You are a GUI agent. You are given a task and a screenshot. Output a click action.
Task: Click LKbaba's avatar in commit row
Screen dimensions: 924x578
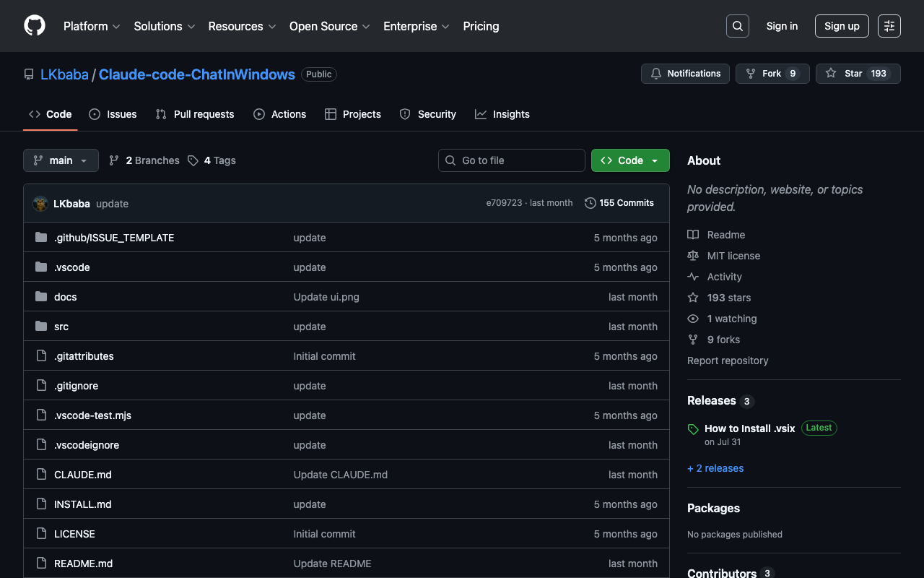(x=40, y=204)
